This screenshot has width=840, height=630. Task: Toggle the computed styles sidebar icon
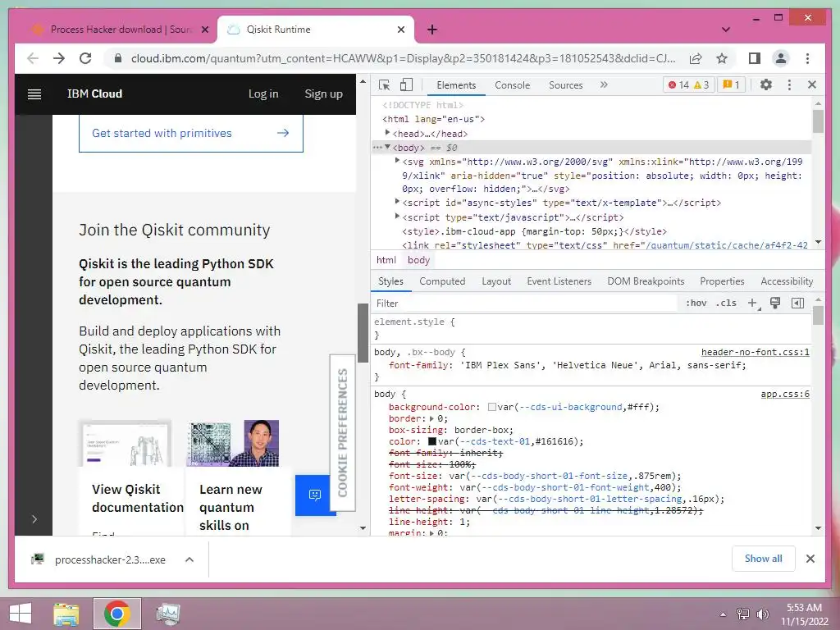point(797,304)
